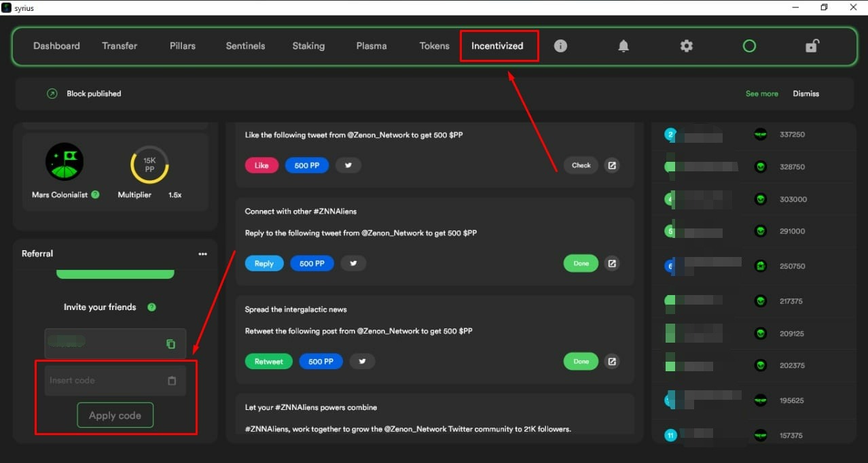
Task: Click 500 PP badge in Like task
Action: click(x=307, y=165)
